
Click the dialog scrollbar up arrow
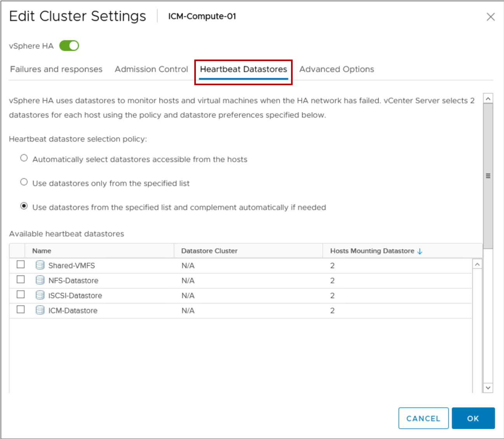tap(488, 98)
